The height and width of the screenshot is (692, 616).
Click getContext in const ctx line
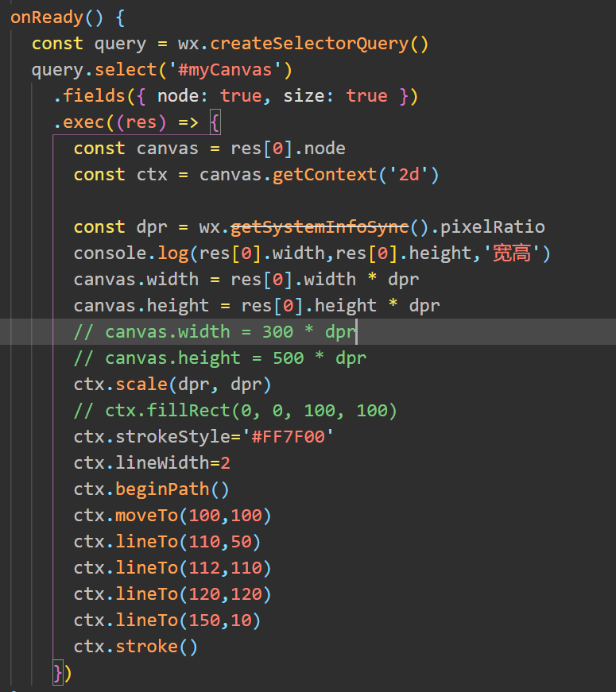pos(324,175)
